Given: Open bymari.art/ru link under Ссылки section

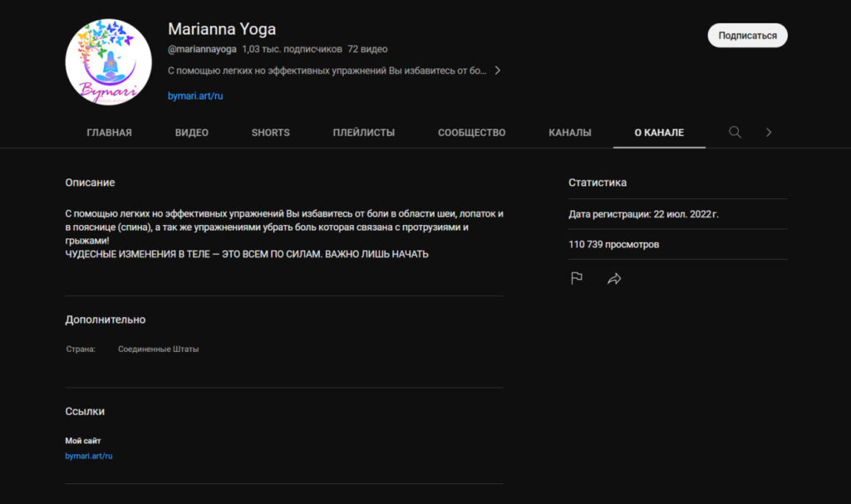Looking at the screenshot, I should 89,456.
